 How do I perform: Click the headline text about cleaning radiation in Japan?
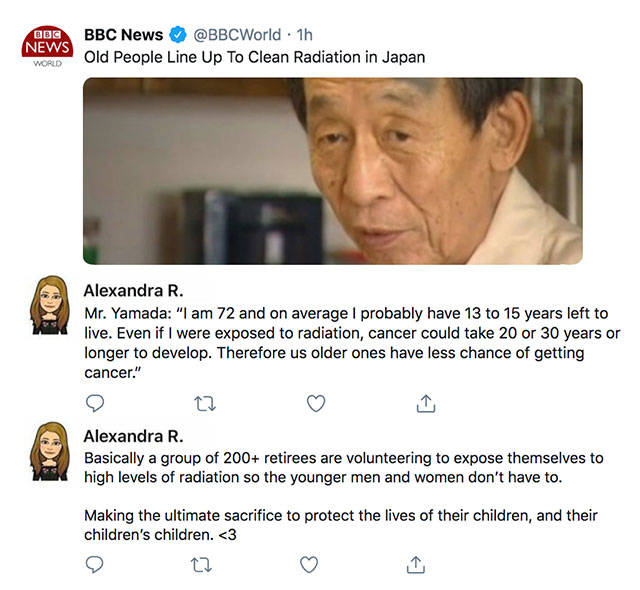pyautogui.click(x=254, y=57)
